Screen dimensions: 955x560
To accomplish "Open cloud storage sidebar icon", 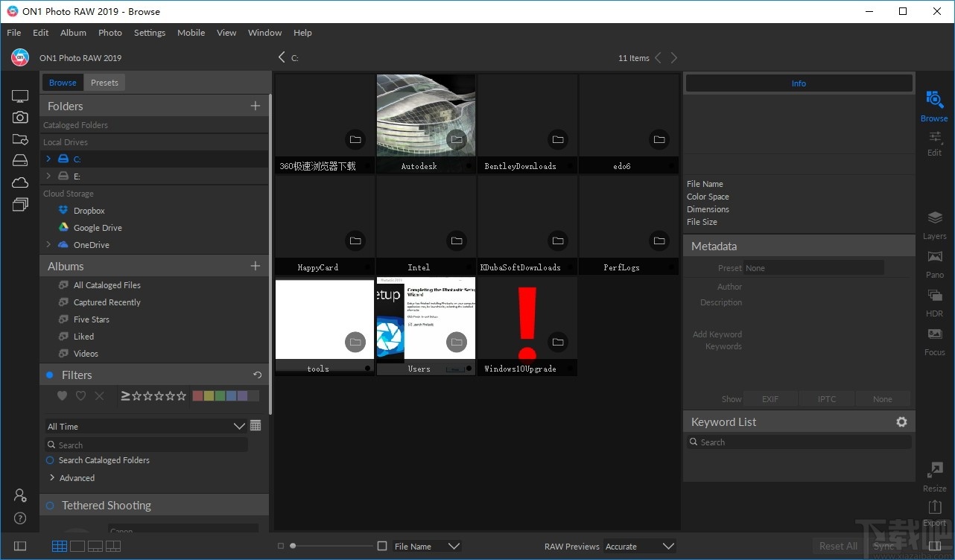I will pos(20,182).
